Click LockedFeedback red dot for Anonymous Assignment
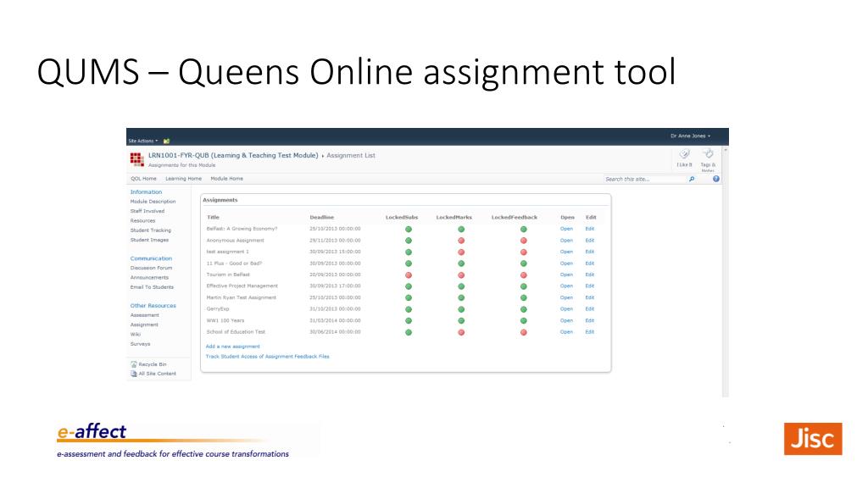 pyautogui.click(x=523, y=241)
